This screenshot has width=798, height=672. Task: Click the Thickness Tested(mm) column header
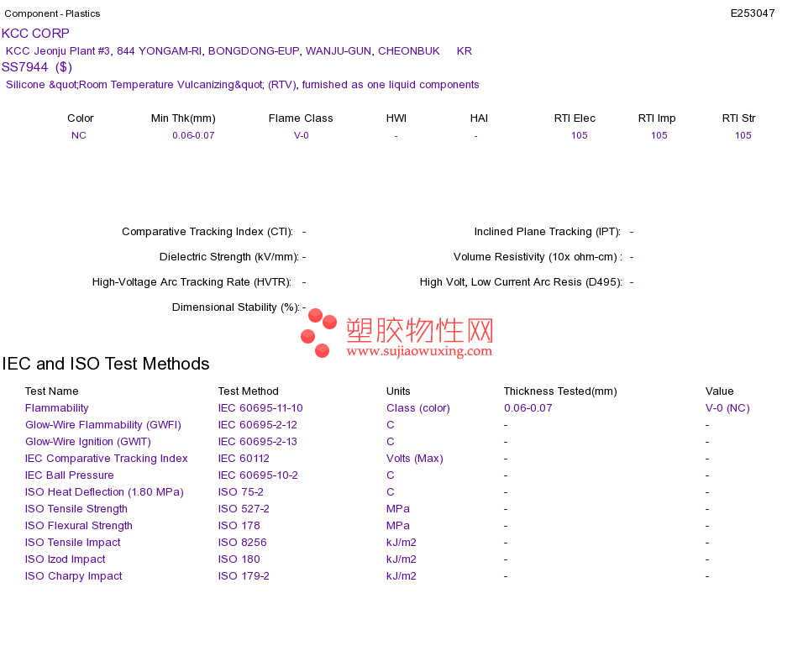pos(560,391)
